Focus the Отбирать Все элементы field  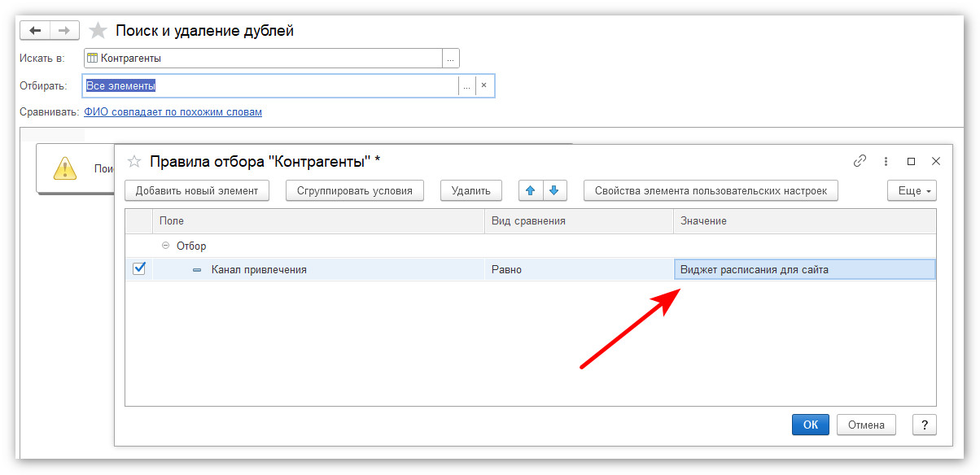click(x=271, y=85)
